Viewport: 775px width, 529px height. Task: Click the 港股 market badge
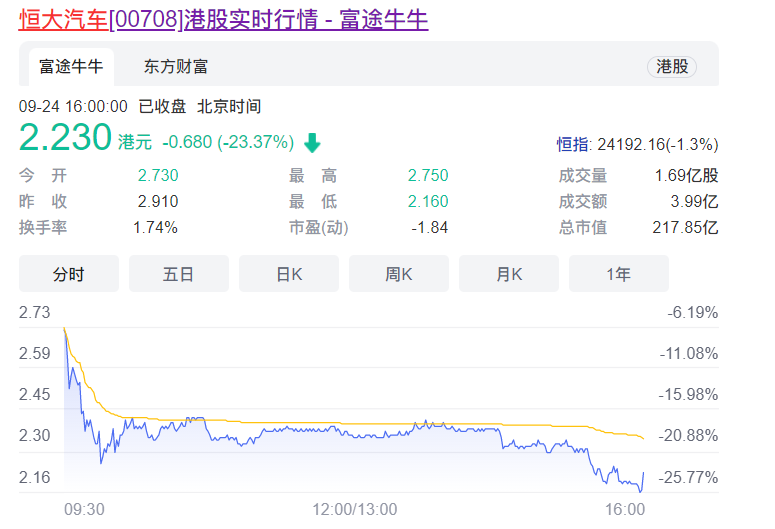click(x=672, y=67)
